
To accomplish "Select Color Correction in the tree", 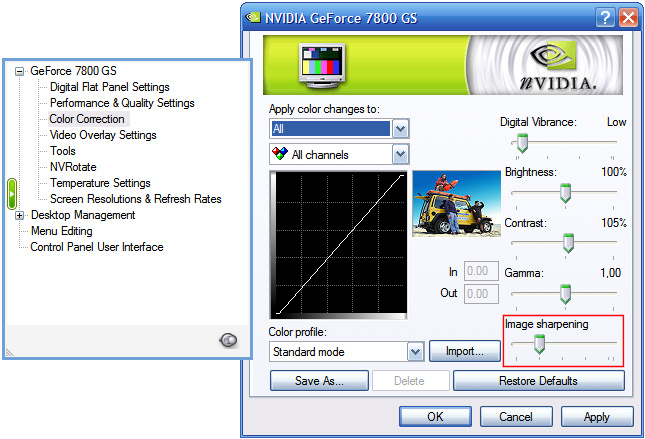I will pyautogui.click(x=87, y=119).
